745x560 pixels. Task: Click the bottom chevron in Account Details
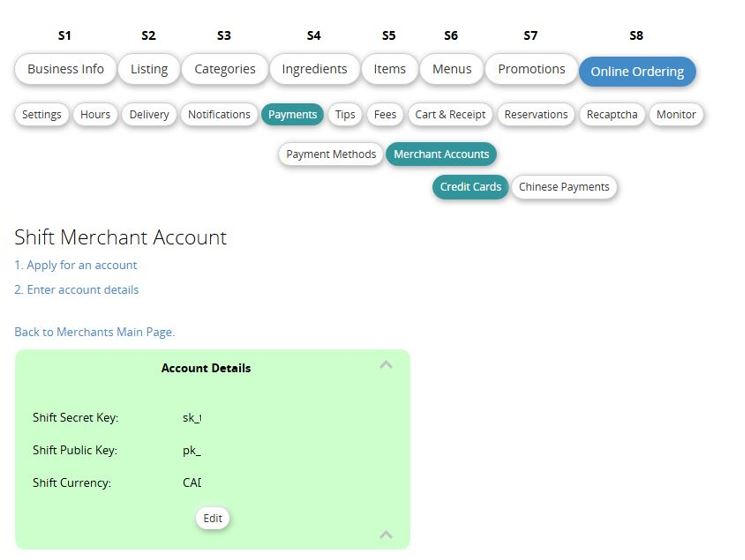coord(386,535)
